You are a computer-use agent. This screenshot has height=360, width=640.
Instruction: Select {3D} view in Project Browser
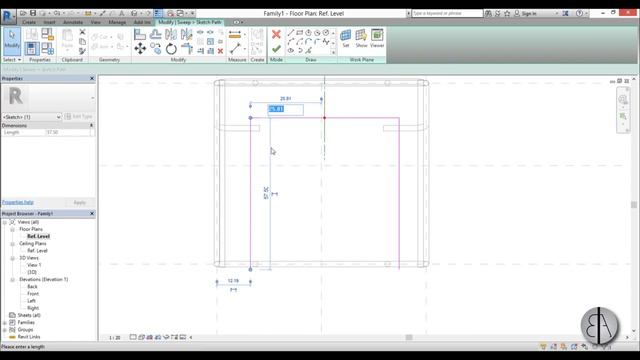(x=32, y=272)
